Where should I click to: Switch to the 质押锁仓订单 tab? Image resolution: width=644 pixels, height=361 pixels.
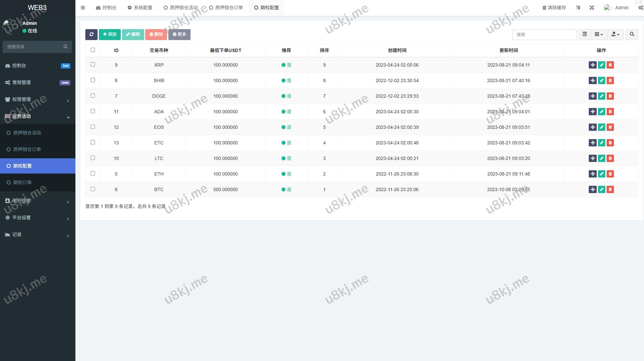click(x=226, y=8)
